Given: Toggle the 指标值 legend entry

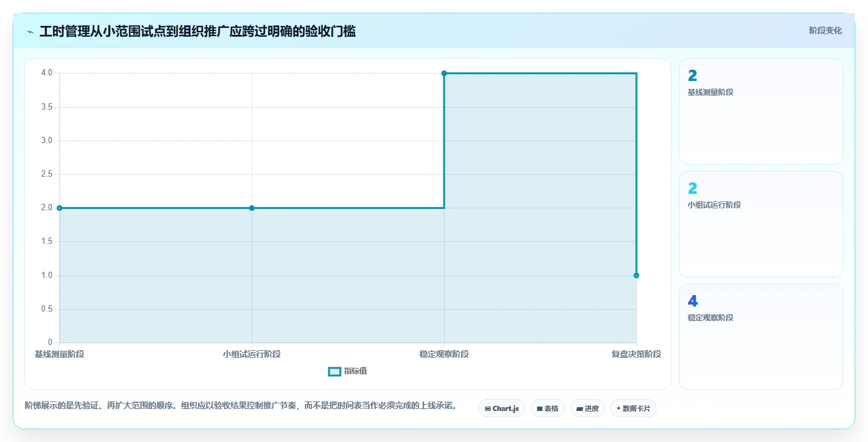Looking at the screenshot, I should tap(347, 371).
